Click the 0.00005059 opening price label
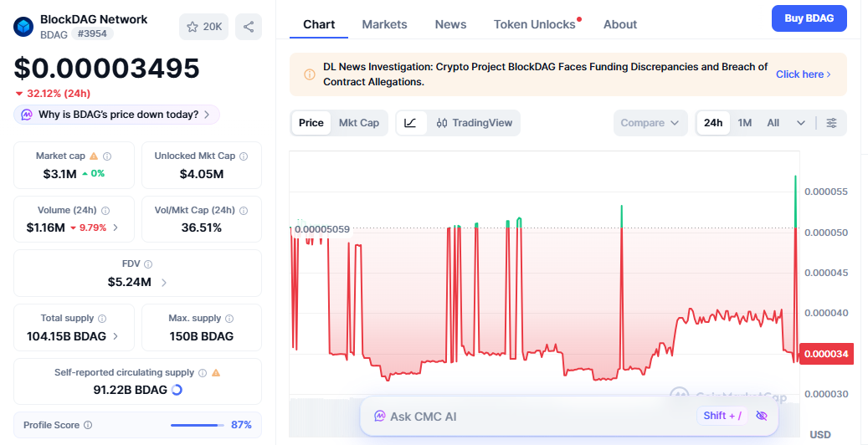The width and height of the screenshot is (868, 445). pyautogui.click(x=322, y=229)
